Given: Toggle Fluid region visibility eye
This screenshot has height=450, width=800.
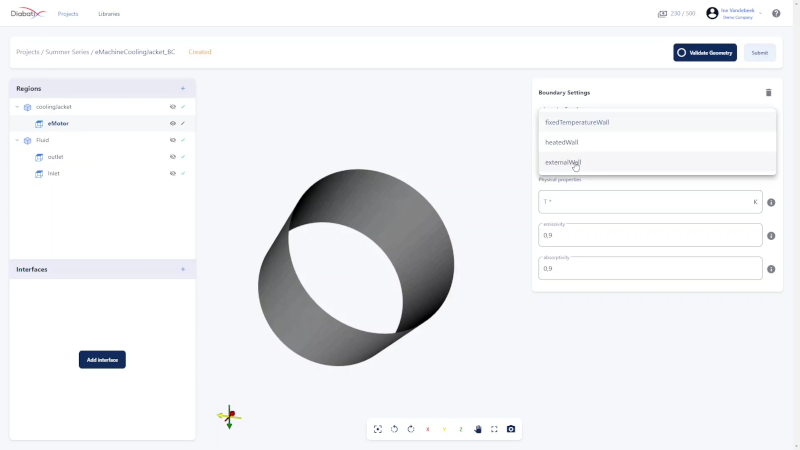Looking at the screenshot, I should click(172, 140).
